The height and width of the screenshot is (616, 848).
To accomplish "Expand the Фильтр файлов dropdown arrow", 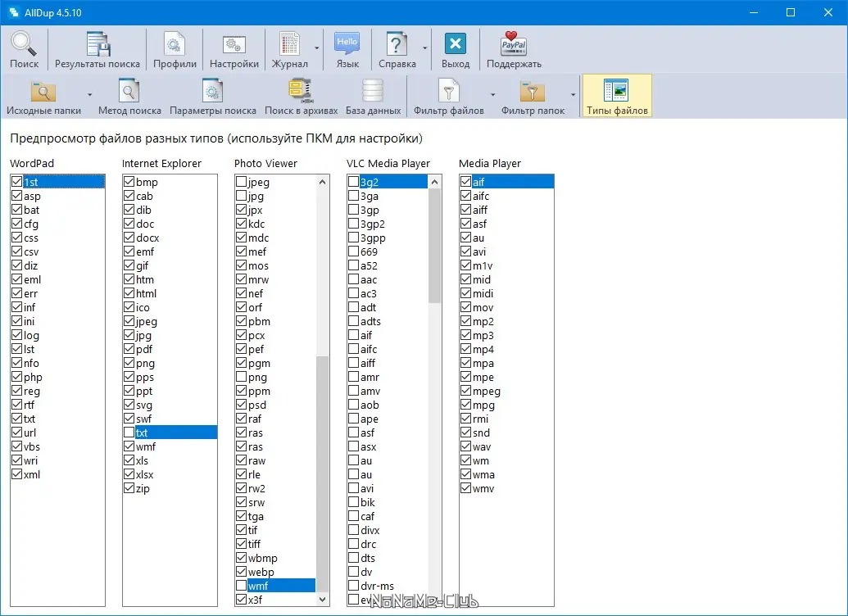I will point(492,95).
